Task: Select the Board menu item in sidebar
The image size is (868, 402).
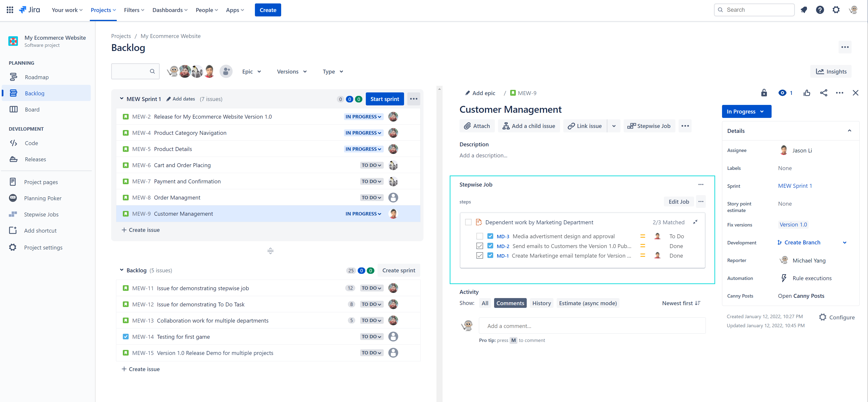Action: (32, 109)
